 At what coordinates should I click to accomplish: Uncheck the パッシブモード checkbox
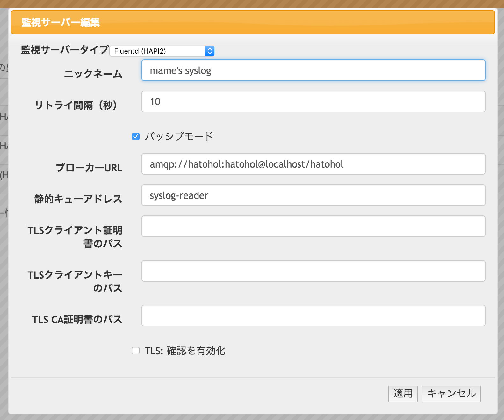coord(136,137)
